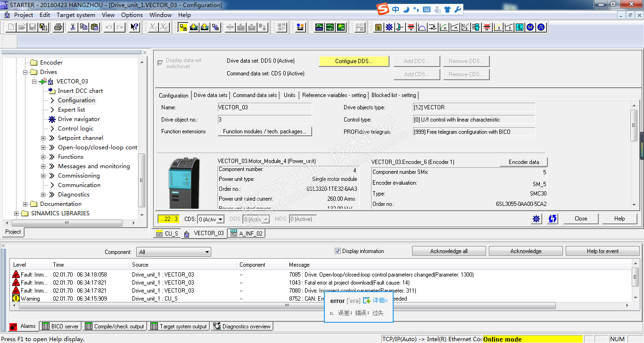Click the save with binary data icon
Viewport: 644px width, 343px height.
[x=44, y=27]
